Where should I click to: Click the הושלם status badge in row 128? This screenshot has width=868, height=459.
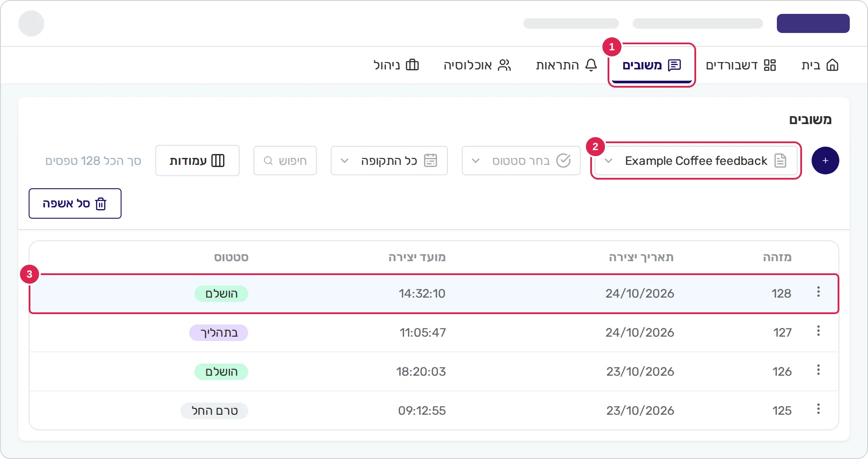[x=221, y=294]
